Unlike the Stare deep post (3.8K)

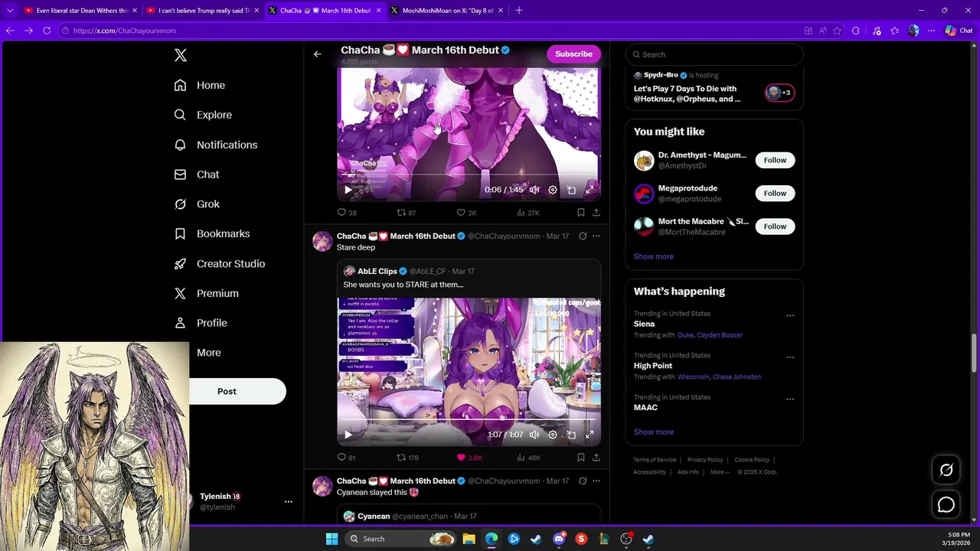tap(469, 458)
